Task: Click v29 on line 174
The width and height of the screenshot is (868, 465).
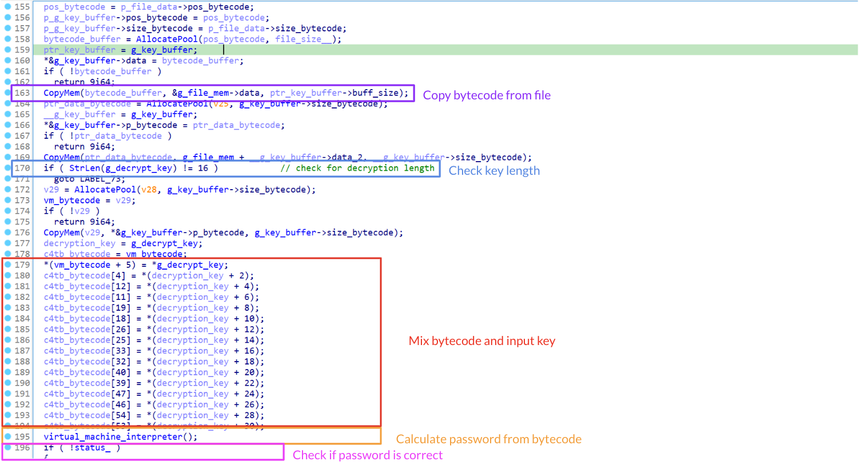Action: point(82,211)
